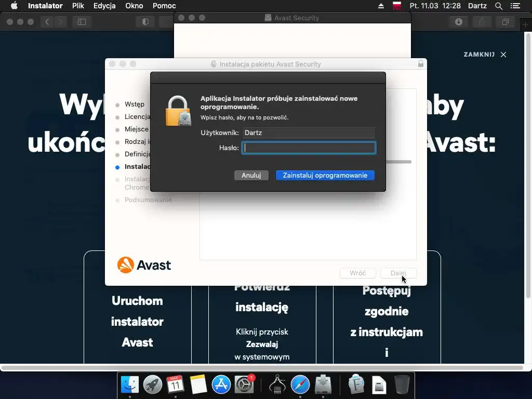Viewport: 532px width, 399px height.
Task: Click the Wróć button
Action: coord(357,273)
